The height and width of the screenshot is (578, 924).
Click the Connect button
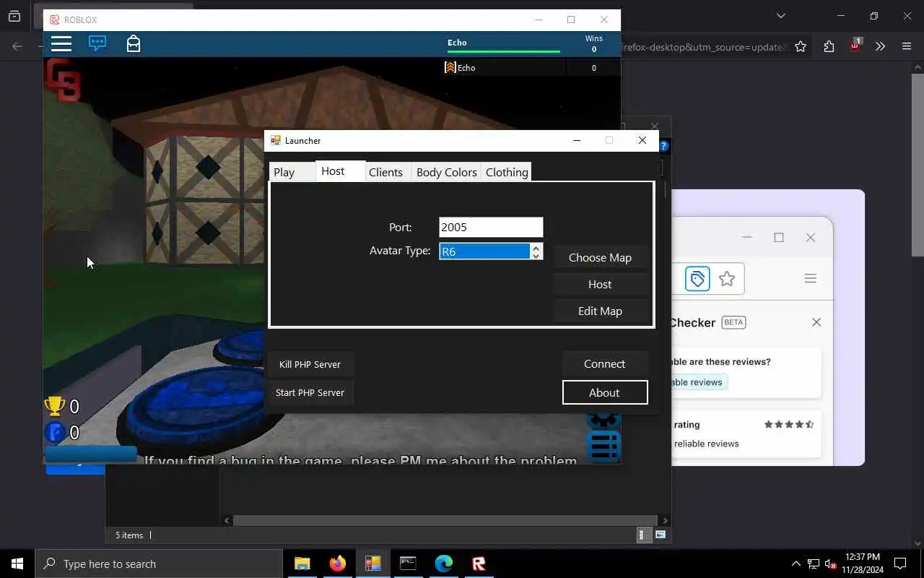coord(605,363)
